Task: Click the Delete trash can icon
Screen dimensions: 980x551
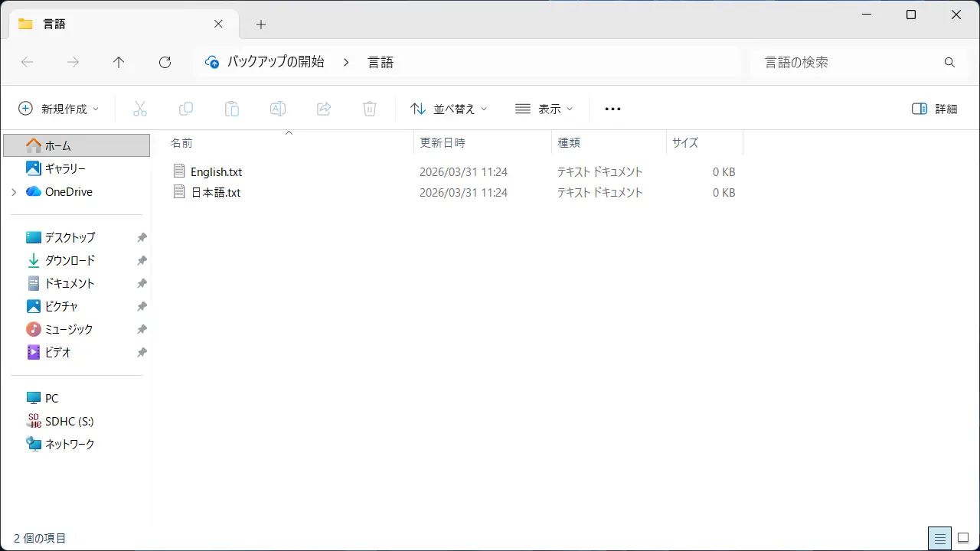Action: coord(370,109)
